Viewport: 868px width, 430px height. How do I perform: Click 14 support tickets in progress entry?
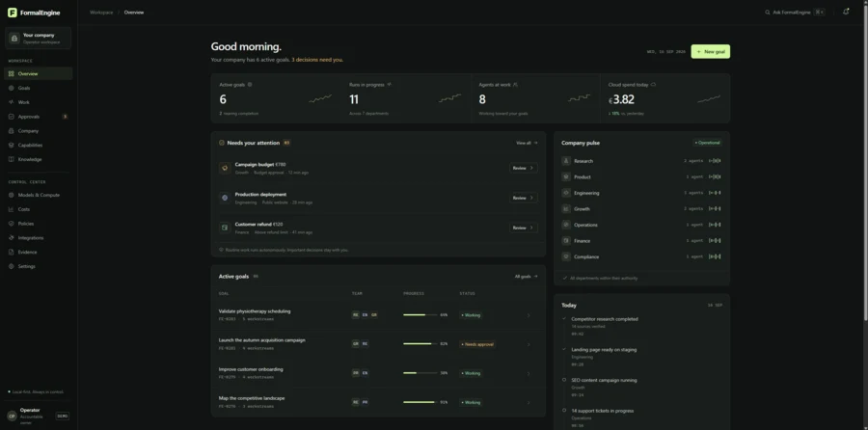(602, 411)
